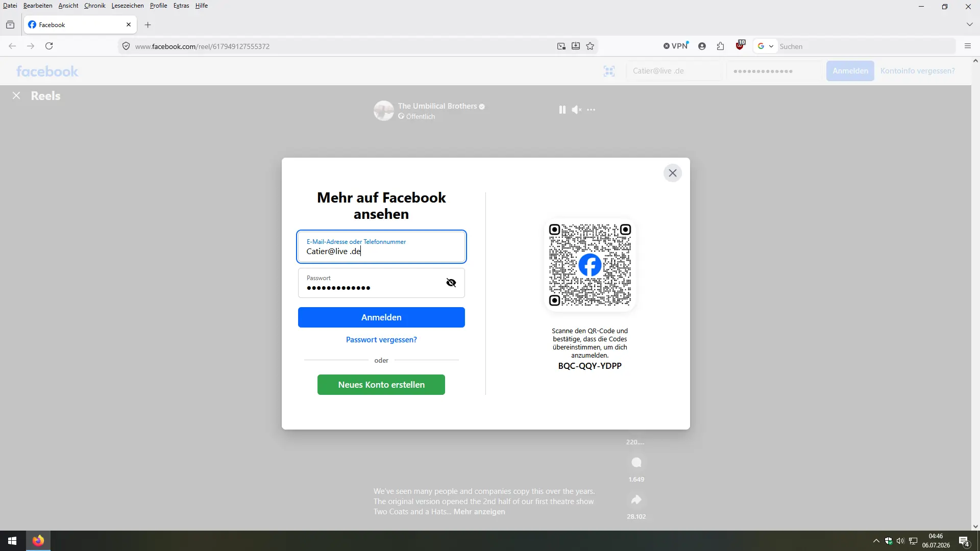Open the reel's three-dot options menu
This screenshot has height=551, width=980.
pos(591,110)
